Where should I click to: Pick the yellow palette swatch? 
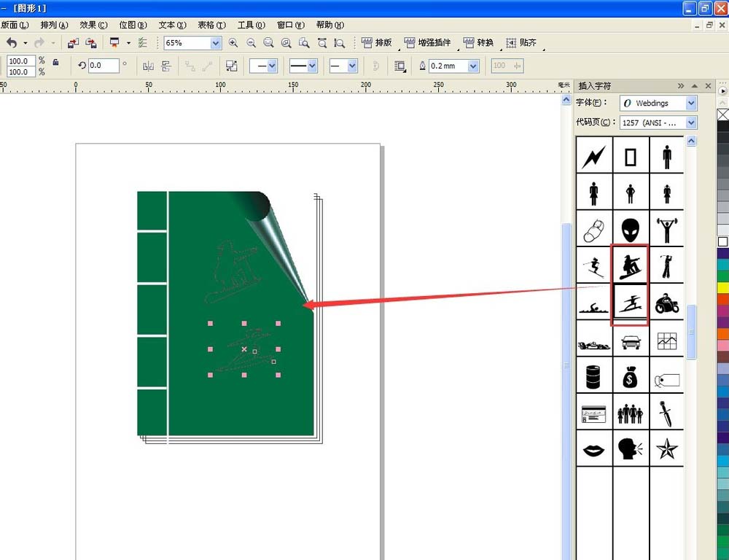(x=723, y=287)
